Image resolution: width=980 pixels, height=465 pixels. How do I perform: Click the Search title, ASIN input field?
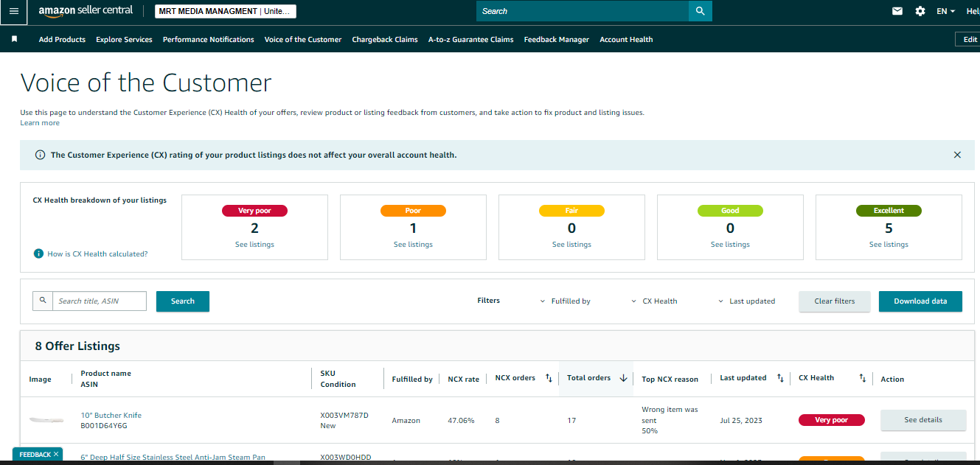100,301
